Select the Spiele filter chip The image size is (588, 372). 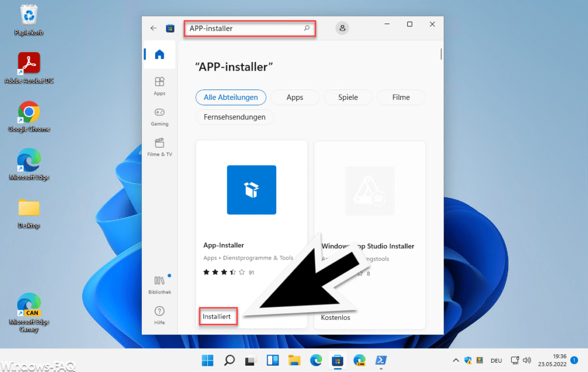(x=348, y=98)
